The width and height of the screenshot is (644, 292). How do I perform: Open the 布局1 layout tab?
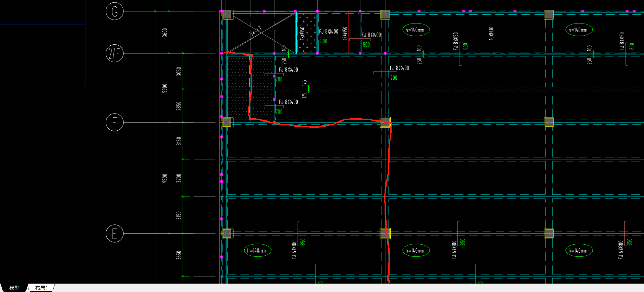[42, 288]
